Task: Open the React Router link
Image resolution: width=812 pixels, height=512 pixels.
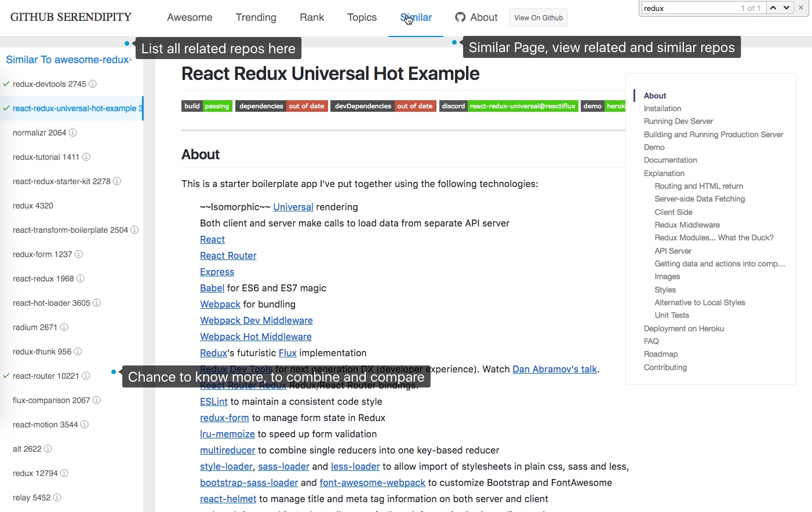Action: pyautogui.click(x=228, y=255)
